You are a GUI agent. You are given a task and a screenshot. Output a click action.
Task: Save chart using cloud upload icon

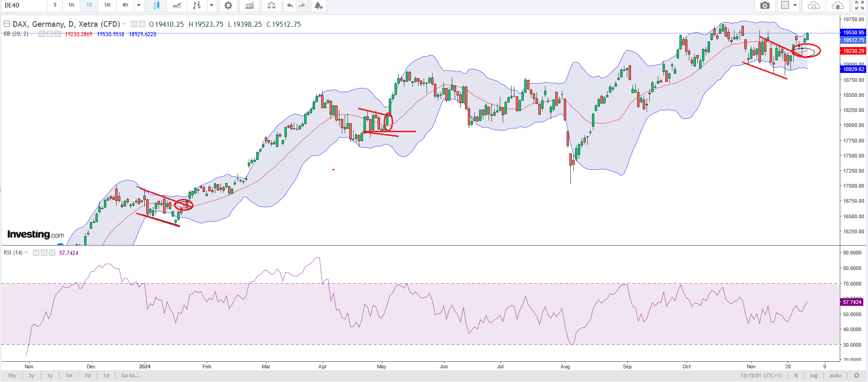[837, 6]
